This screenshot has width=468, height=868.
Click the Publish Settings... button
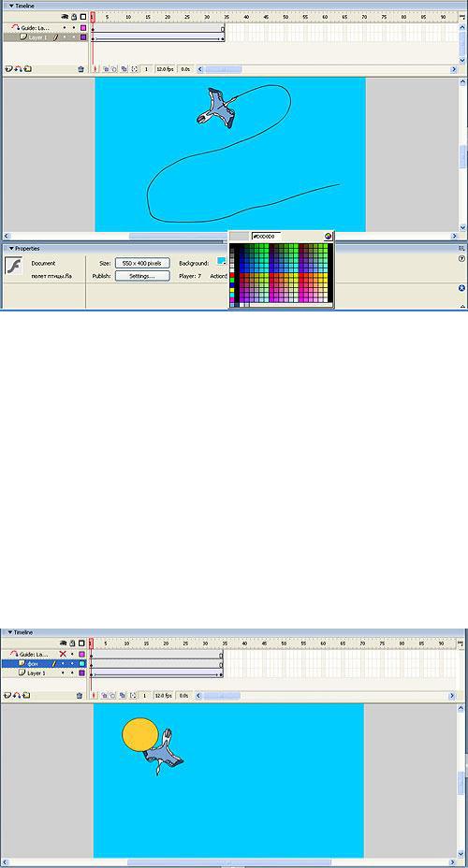(x=142, y=276)
